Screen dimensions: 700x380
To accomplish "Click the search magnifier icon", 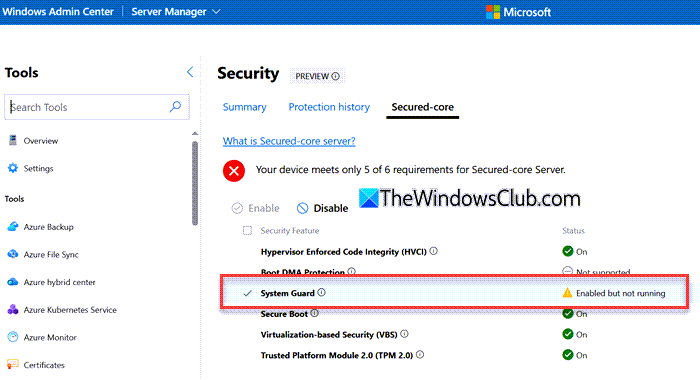I will [175, 106].
